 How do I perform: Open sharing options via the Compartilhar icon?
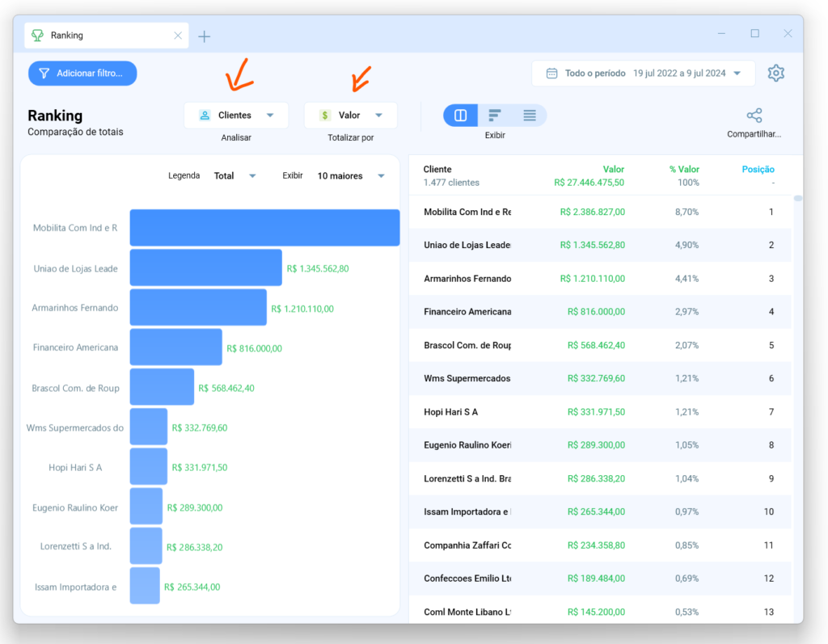(754, 115)
